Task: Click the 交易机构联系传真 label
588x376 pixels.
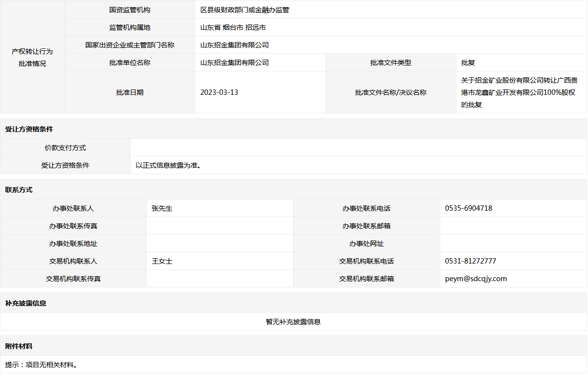Action: tap(73, 279)
